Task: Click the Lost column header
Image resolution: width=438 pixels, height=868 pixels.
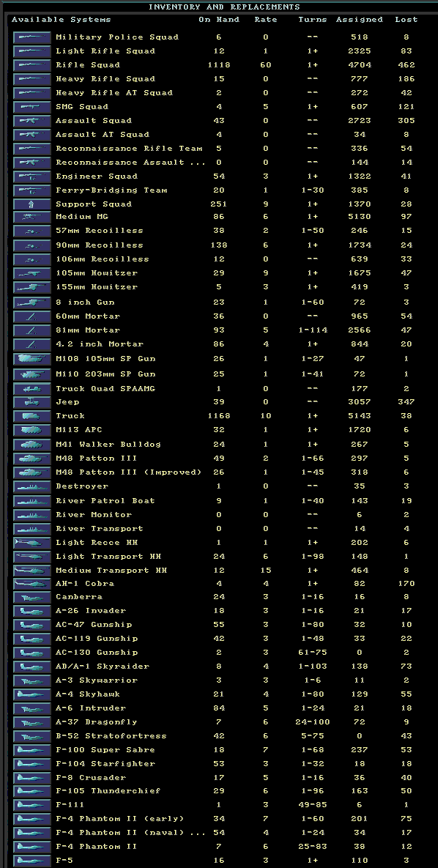Action: click(407, 19)
